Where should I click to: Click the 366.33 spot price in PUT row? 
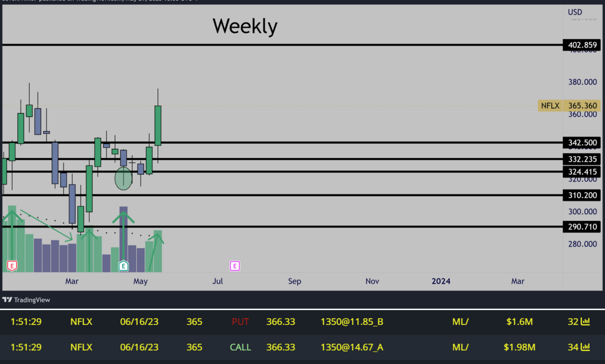[x=281, y=322]
